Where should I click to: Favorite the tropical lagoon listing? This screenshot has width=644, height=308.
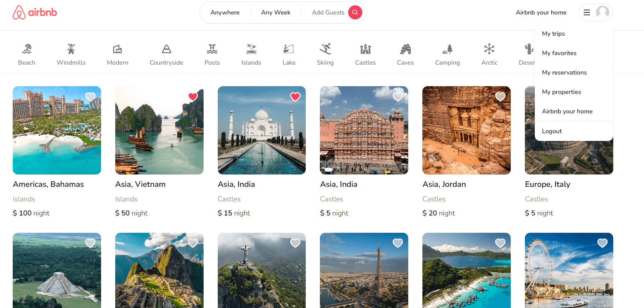click(500, 243)
